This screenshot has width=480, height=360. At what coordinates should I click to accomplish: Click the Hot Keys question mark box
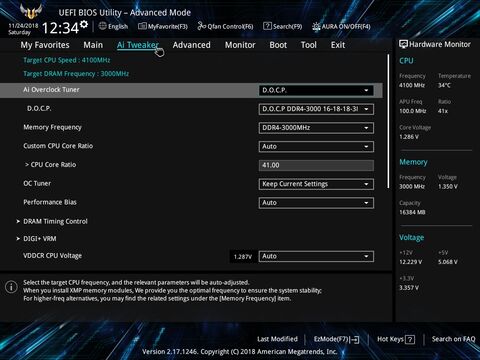click(x=410, y=340)
